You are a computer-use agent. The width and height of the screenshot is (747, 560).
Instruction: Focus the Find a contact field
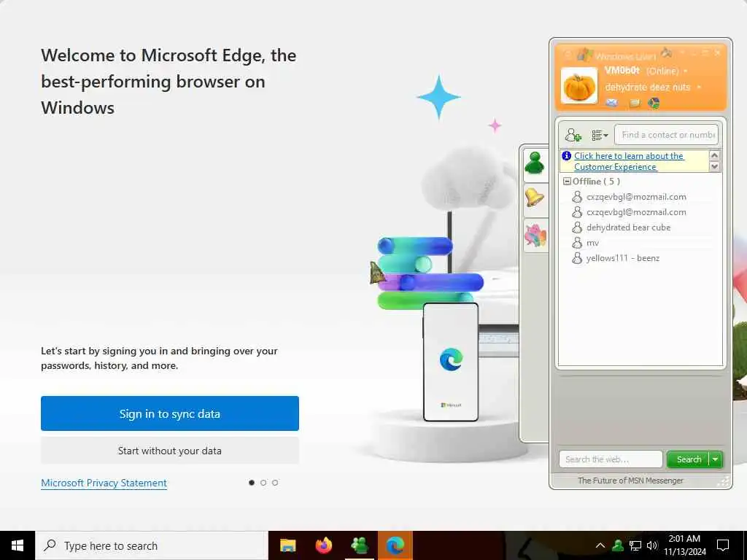click(x=666, y=135)
